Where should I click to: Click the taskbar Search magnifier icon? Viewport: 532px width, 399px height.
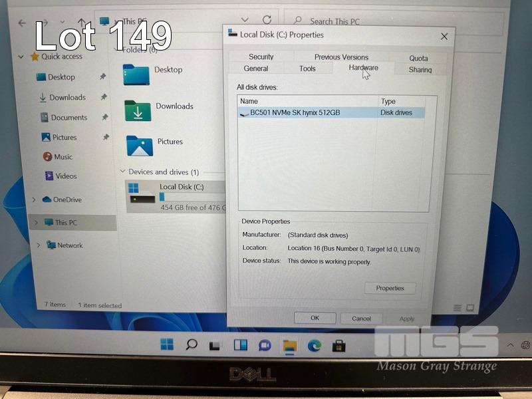point(192,344)
